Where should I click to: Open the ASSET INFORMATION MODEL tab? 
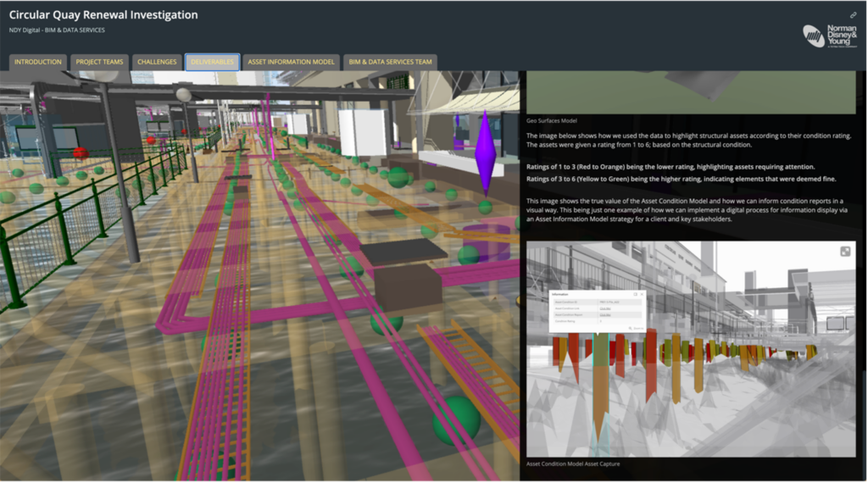292,62
